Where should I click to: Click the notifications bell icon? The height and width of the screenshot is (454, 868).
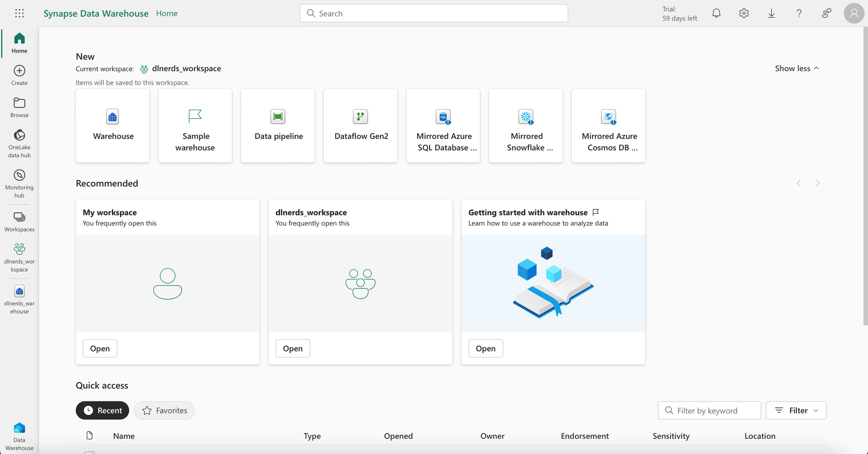pos(716,13)
